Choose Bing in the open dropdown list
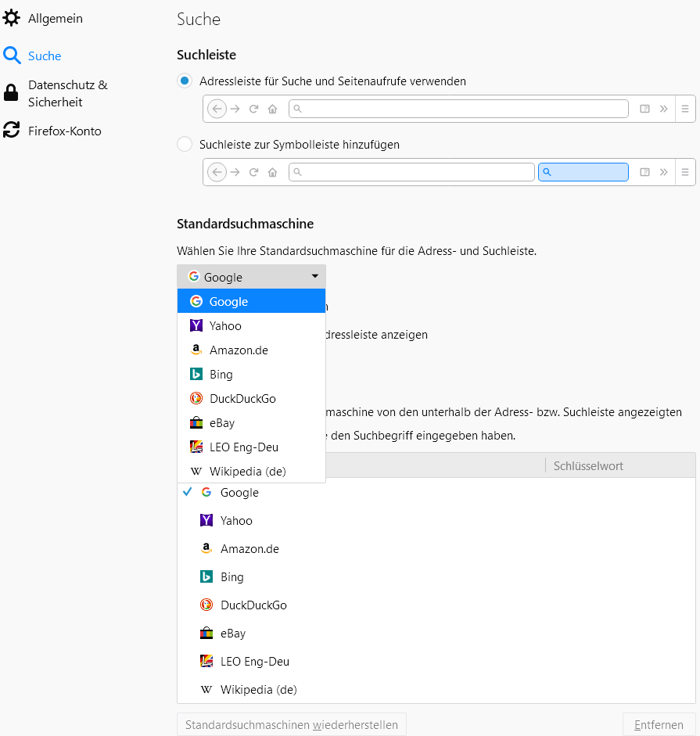The width and height of the screenshot is (700, 736). tap(251, 374)
